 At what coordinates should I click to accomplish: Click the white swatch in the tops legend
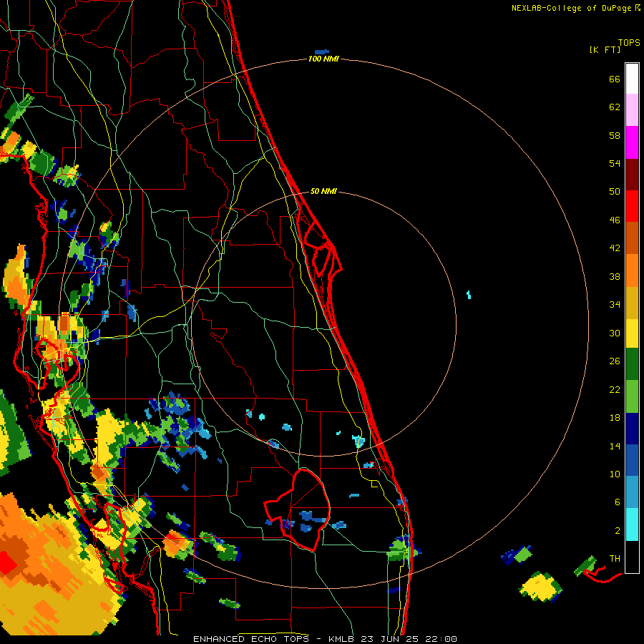(632, 79)
